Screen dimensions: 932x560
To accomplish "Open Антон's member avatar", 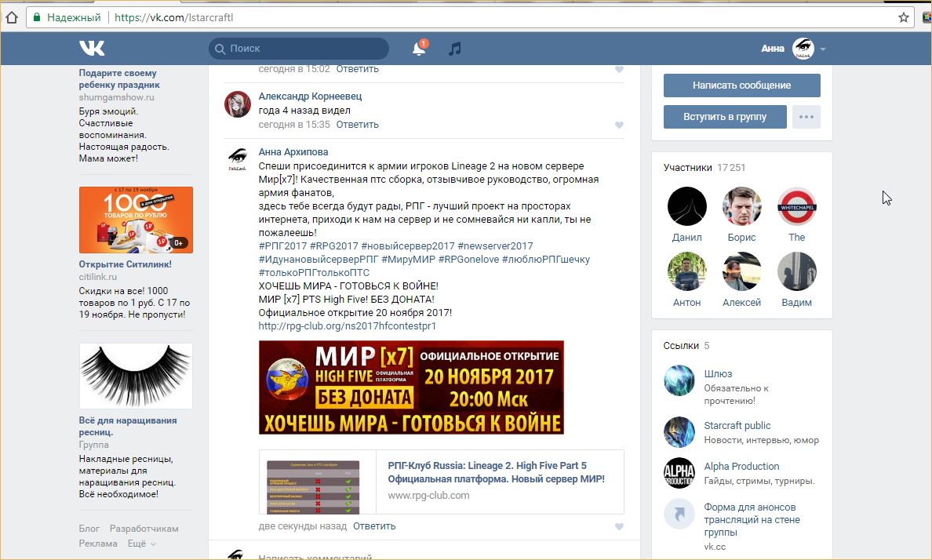I will coord(687,271).
